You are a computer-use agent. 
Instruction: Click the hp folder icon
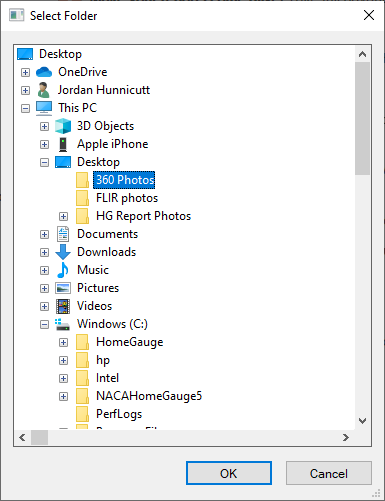tap(82, 360)
